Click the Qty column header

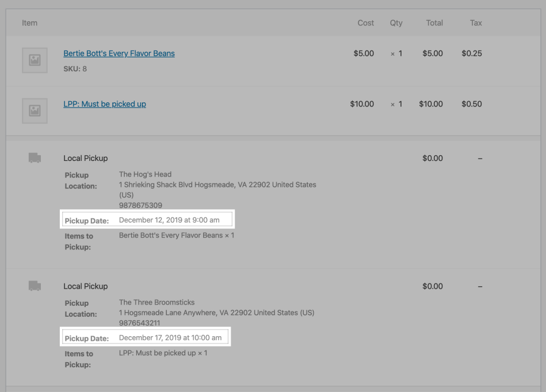point(396,23)
